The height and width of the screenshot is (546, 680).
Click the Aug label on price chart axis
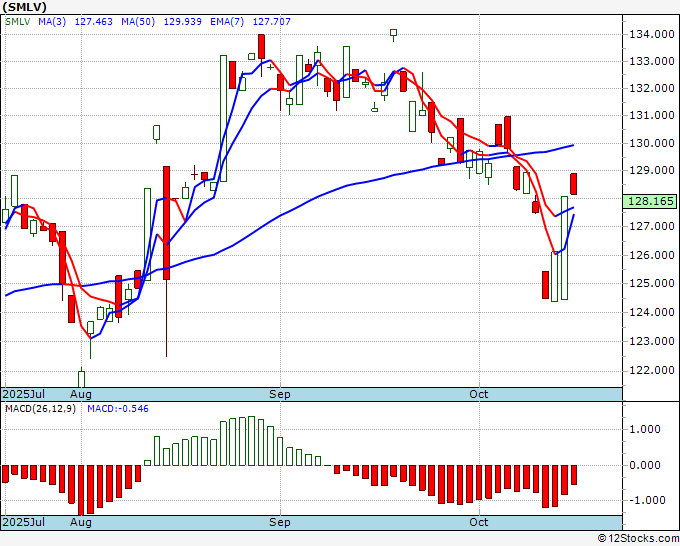tap(81, 394)
